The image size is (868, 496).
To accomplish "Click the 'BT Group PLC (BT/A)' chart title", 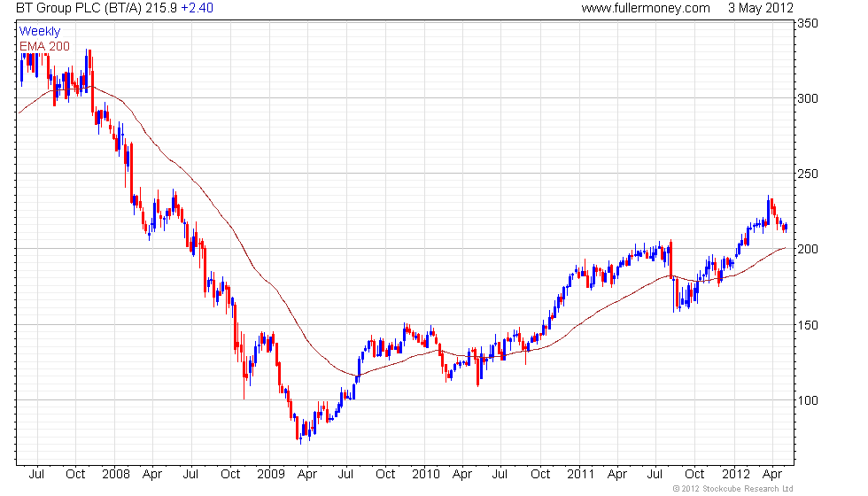I will click(80, 8).
